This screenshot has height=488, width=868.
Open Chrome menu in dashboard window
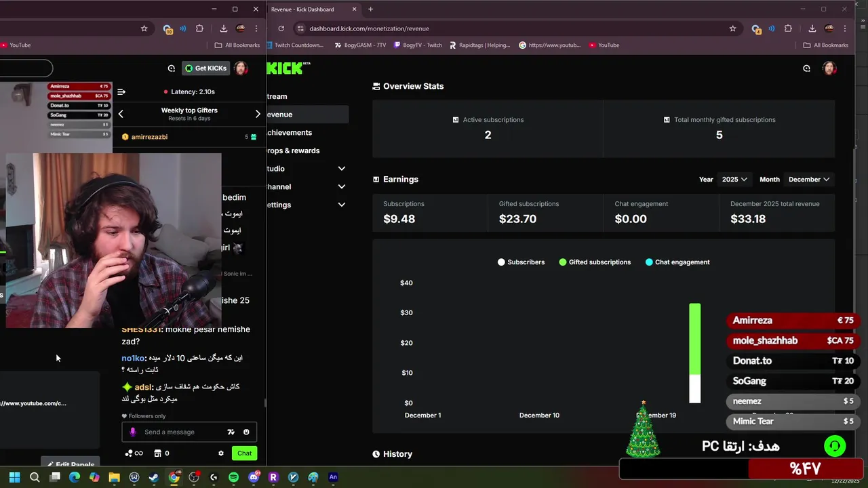(x=845, y=28)
